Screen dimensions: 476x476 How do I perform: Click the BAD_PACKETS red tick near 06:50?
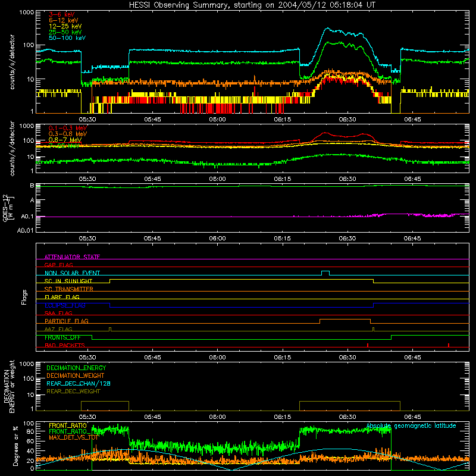[x=449, y=345]
